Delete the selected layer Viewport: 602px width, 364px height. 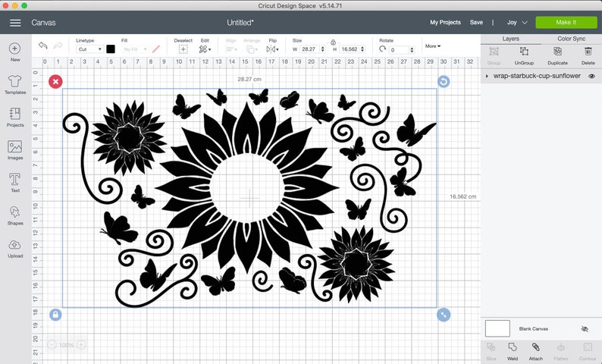(588, 55)
